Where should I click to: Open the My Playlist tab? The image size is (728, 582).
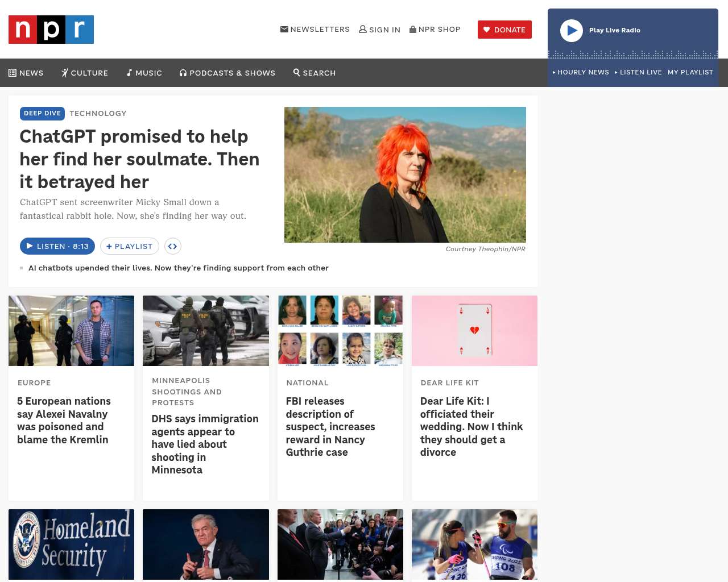coord(690,72)
